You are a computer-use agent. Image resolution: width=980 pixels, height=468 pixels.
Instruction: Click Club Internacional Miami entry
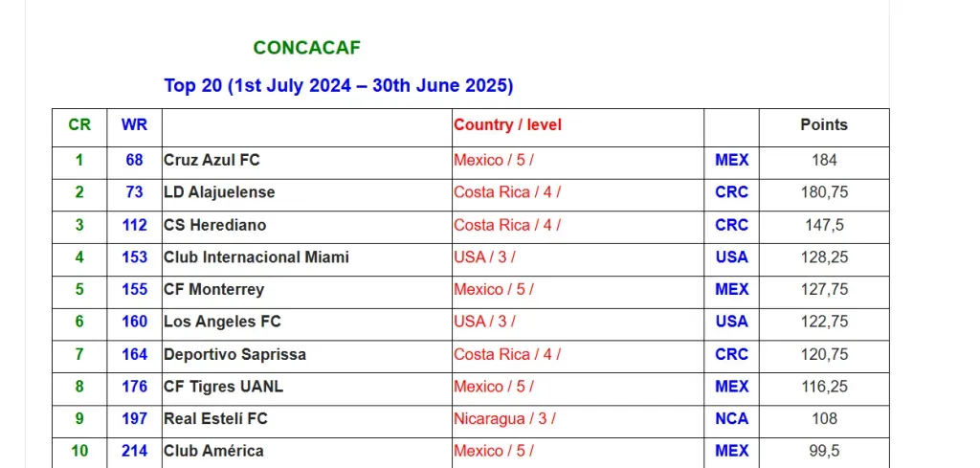[x=256, y=256]
